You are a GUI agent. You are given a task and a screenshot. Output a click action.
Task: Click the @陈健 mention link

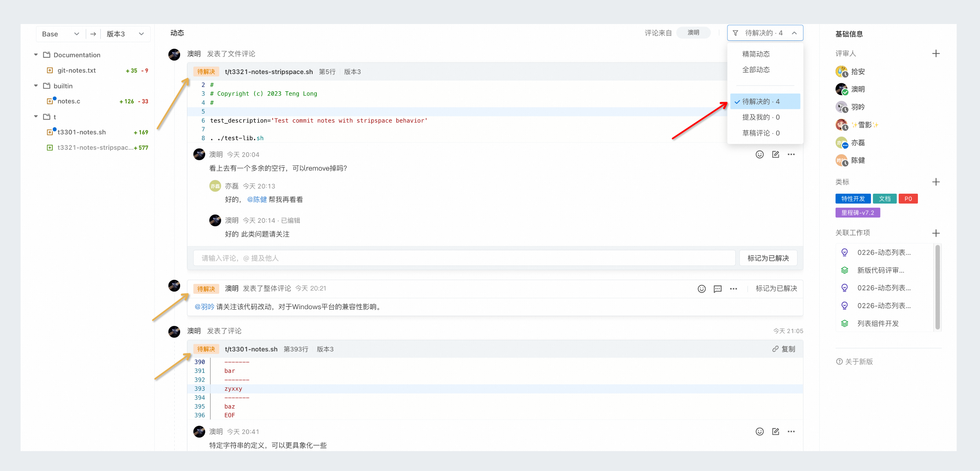[x=257, y=200]
